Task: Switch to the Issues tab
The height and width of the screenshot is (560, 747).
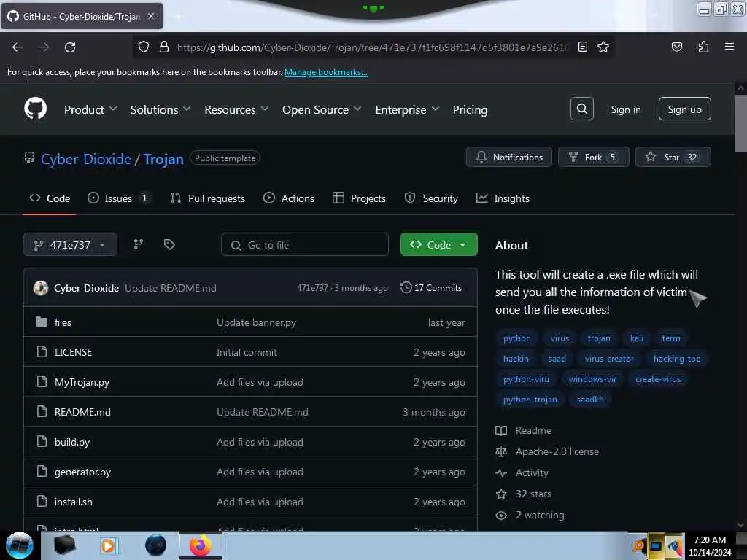Action: 119,198
